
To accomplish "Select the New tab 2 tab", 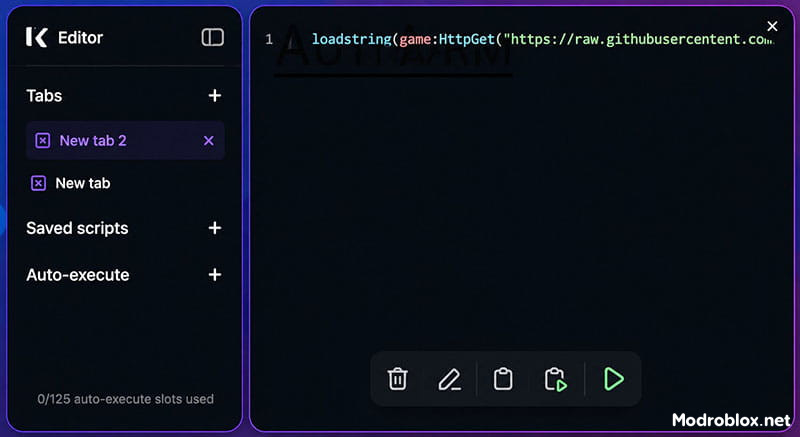I will (125, 141).
